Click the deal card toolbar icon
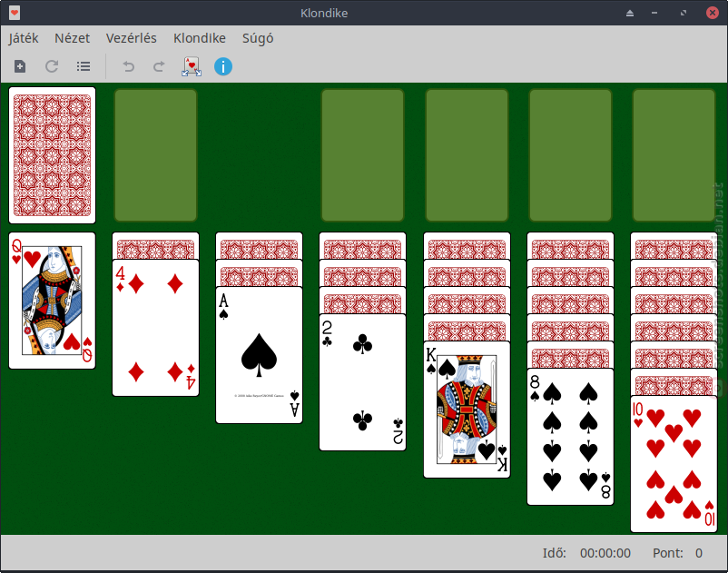 pyautogui.click(x=192, y=66)
